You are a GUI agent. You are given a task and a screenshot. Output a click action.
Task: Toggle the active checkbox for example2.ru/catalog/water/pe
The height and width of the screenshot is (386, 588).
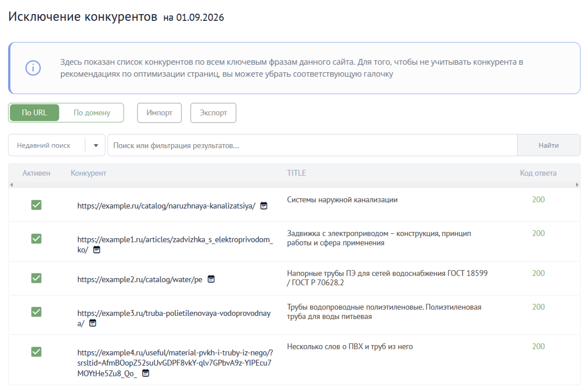click(36, 278)
